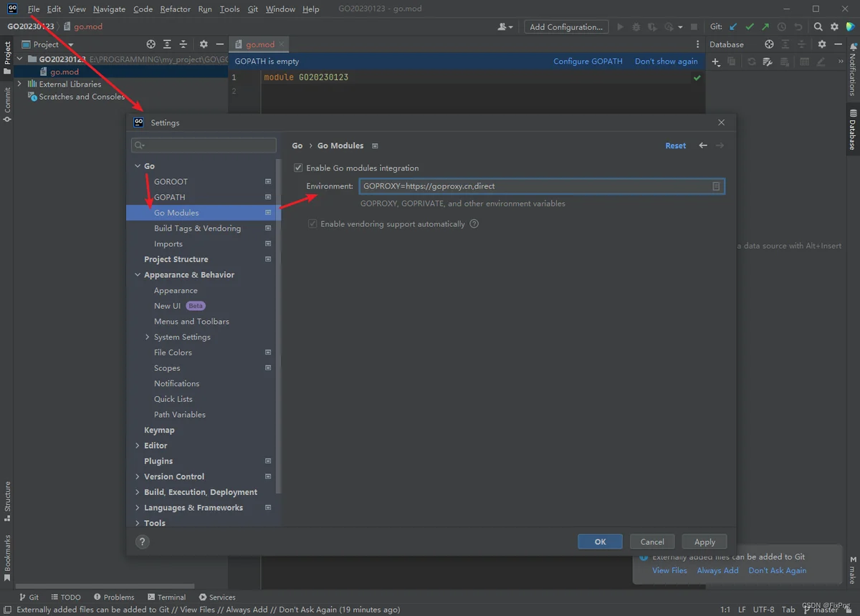Open the File menu
This screenshot has height=616, width=860.
tap(34, 9)
